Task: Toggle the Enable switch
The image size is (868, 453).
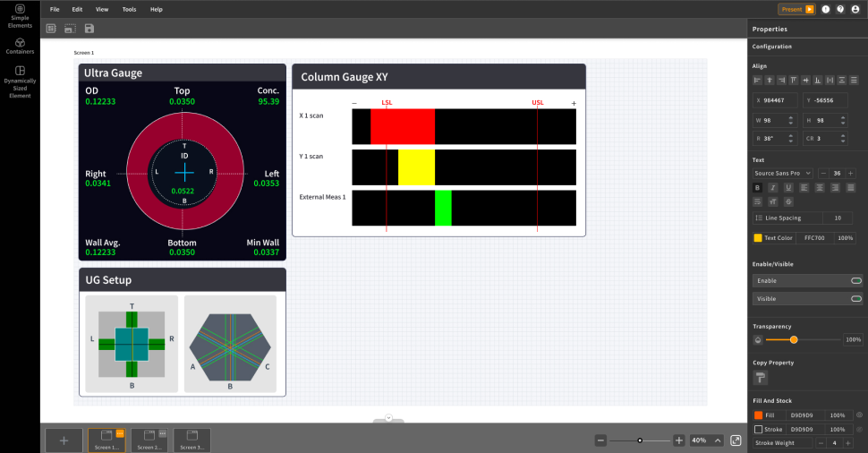Action: coord(855,280)
